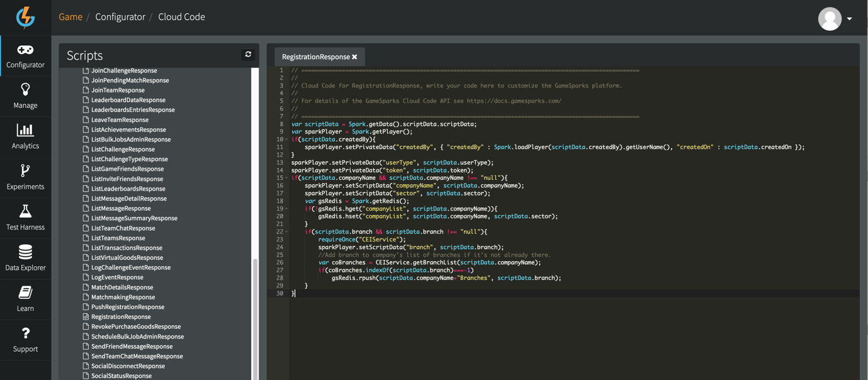
Task: Go to Game breadcrumb link
Action: [x=70, y=17]
